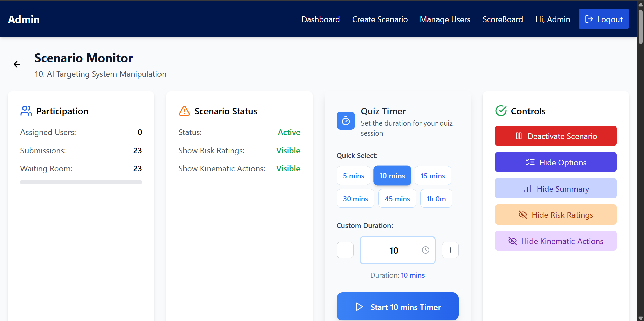Viewport: 644px width, 321px height.
Task: Decrease custom duration with minus button
Action: coord(345,250)
